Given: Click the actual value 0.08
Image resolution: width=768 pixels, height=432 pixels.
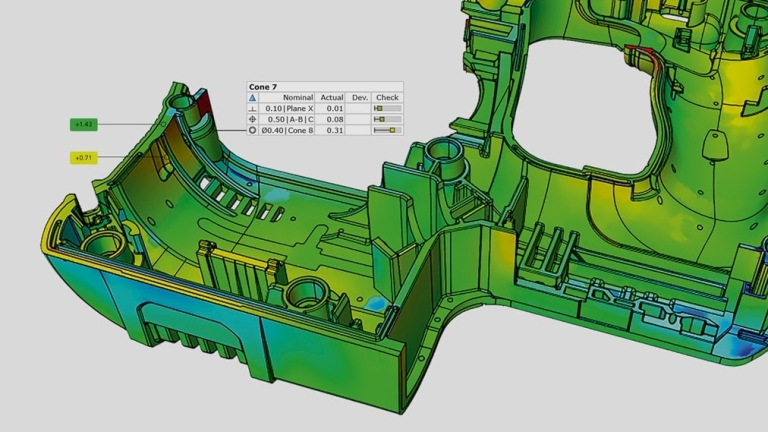Looking at the screenshot, I should tap(335, 119).
